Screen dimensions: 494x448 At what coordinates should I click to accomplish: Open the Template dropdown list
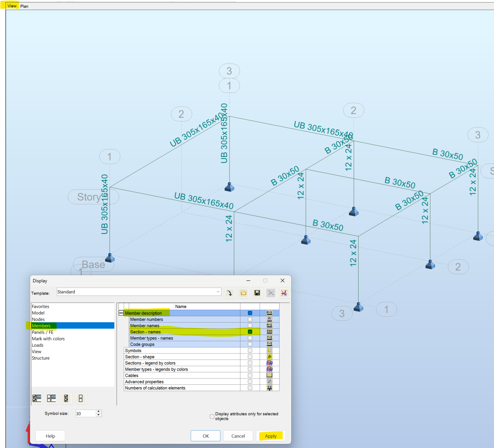(218, 292)
